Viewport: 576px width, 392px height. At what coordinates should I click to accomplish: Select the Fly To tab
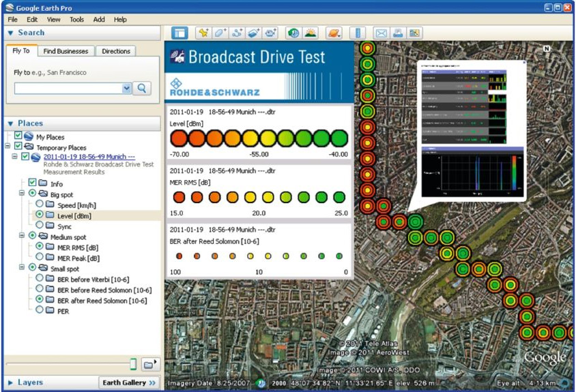(21, 50)
